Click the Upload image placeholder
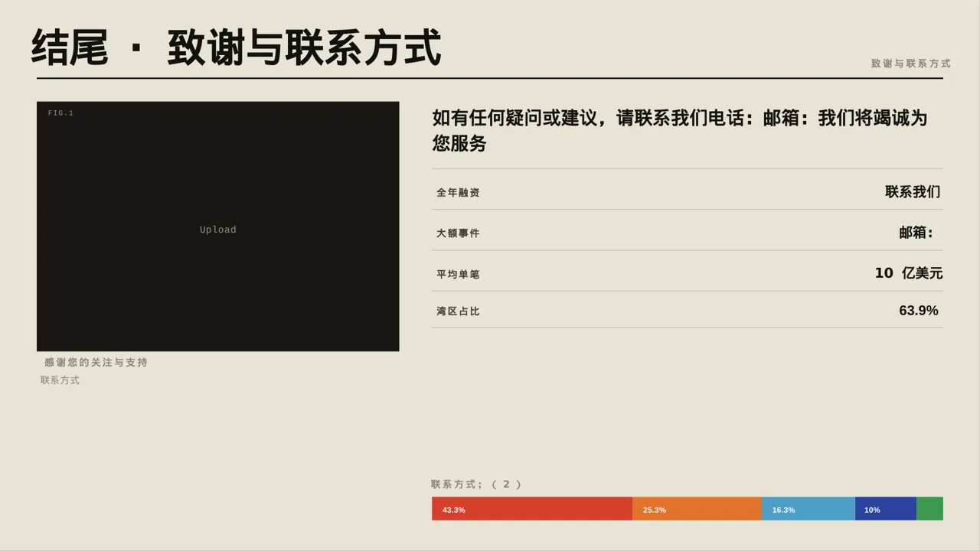980x551 pixels. click(x=218, y=227)
